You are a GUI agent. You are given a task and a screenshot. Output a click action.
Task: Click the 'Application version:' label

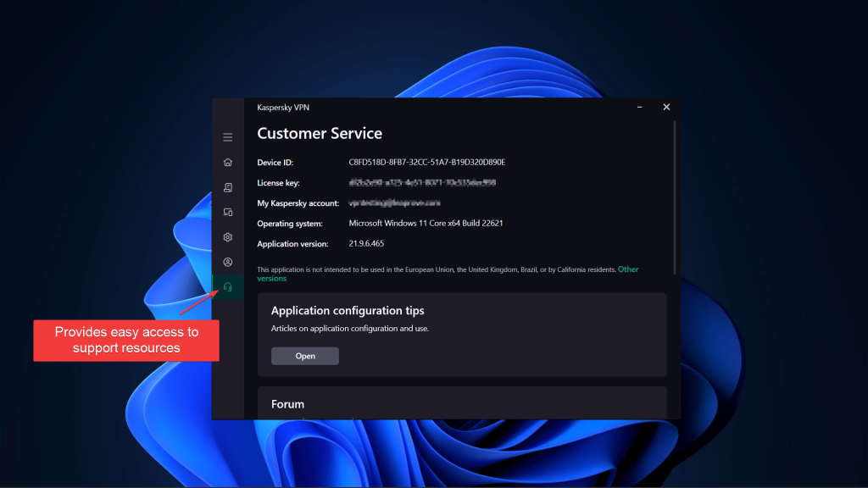click(x=292, y=244)
